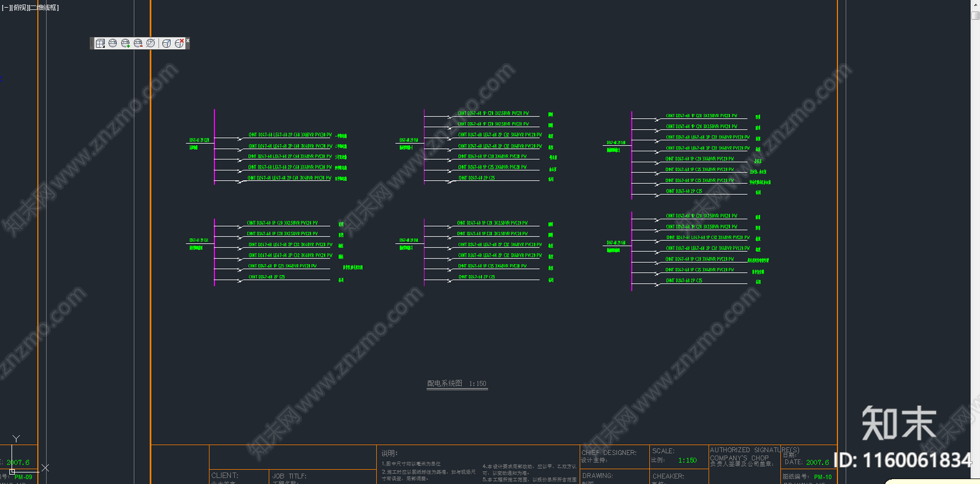Select the Refine Mesh tool
The width and height of the screenshot is (980, 484).
click(x=151, y=43)
